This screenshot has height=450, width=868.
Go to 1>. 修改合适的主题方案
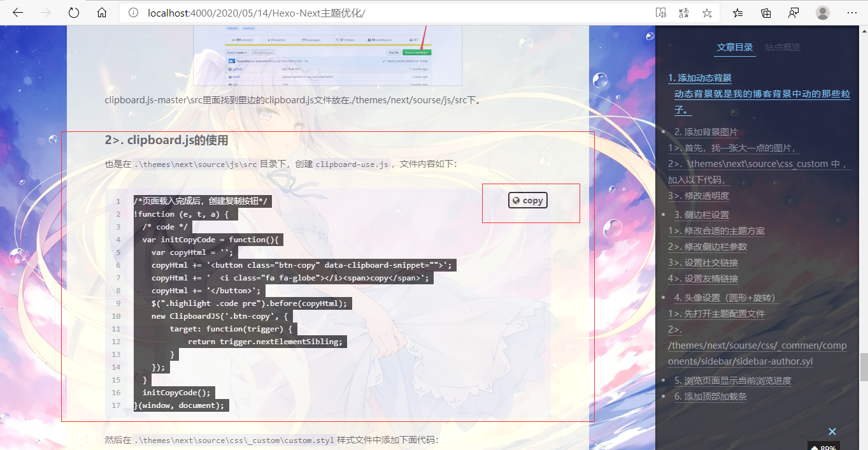(x=716, y=231)
